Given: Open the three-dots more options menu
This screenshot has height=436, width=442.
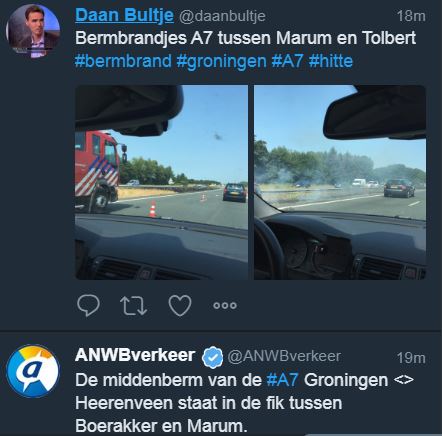Looking at the screenshot, I should tap(225, 305).
